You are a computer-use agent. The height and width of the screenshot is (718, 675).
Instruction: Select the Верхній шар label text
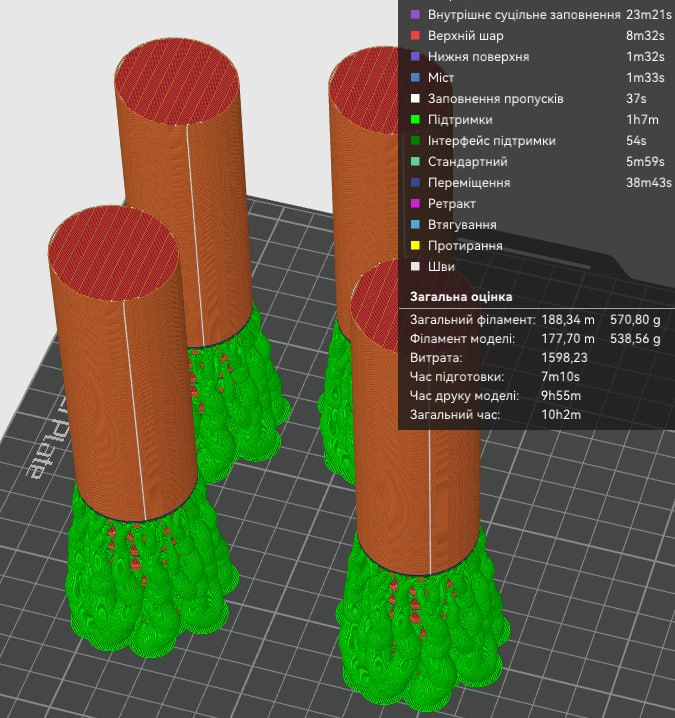pyautogui.click(x=465, y=36)
